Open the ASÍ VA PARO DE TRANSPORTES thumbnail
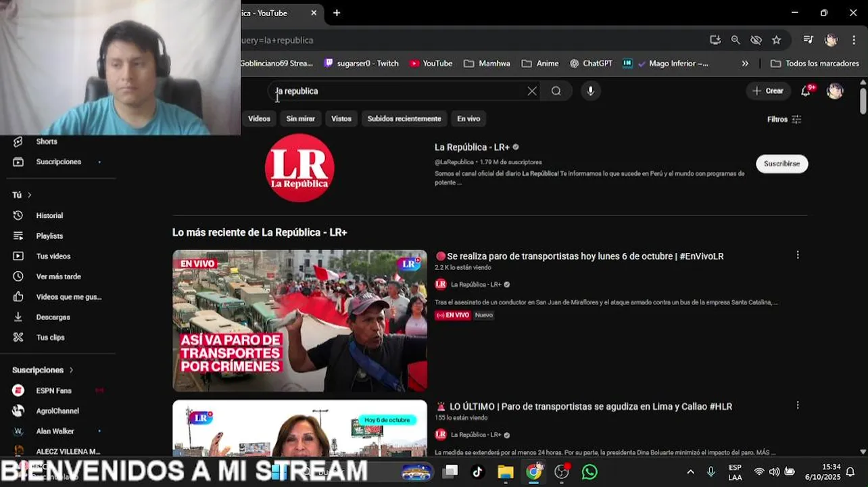 (299, 321)
